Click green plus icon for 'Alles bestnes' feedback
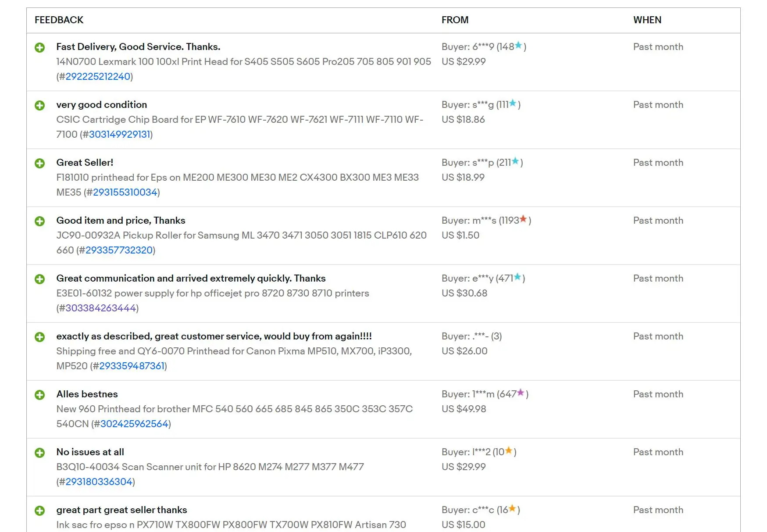This screenshot has height=532, width=767. tap(39, 395)
